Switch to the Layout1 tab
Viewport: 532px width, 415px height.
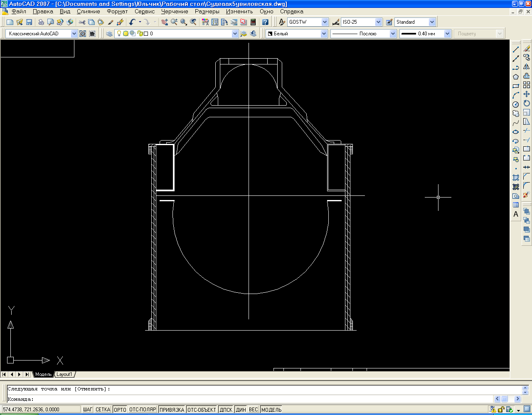(64, 374)
